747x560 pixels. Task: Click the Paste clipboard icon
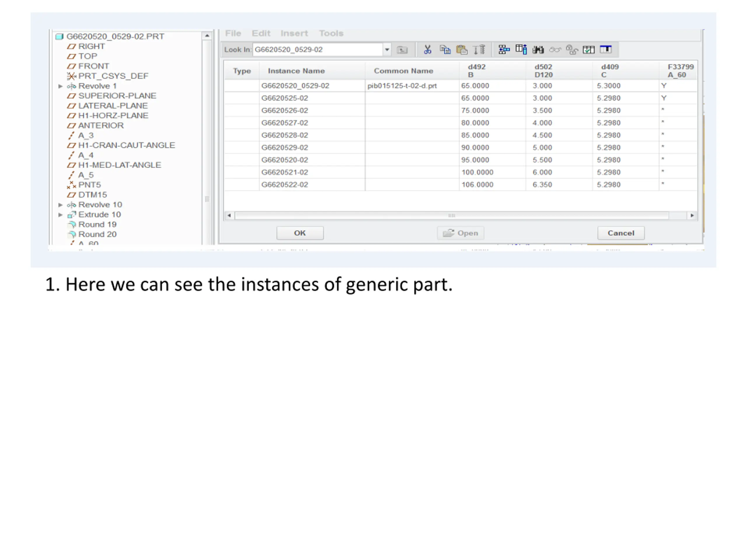click(462, 50)
